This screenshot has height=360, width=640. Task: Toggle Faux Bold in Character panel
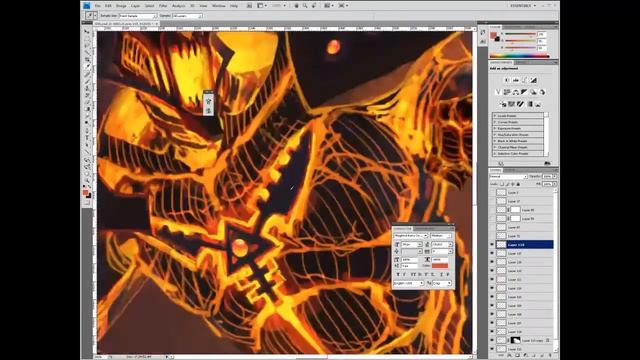coord(398,274)
